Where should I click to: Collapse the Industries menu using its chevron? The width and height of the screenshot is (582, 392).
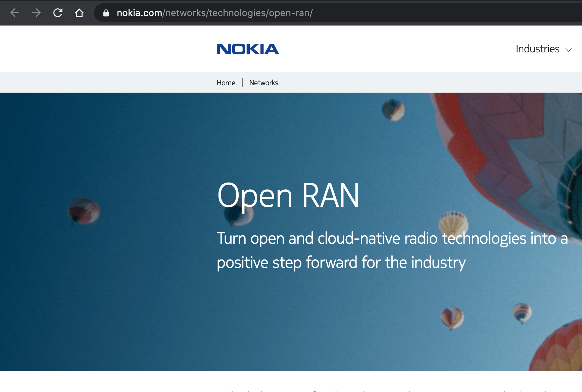tap(569, 50)
